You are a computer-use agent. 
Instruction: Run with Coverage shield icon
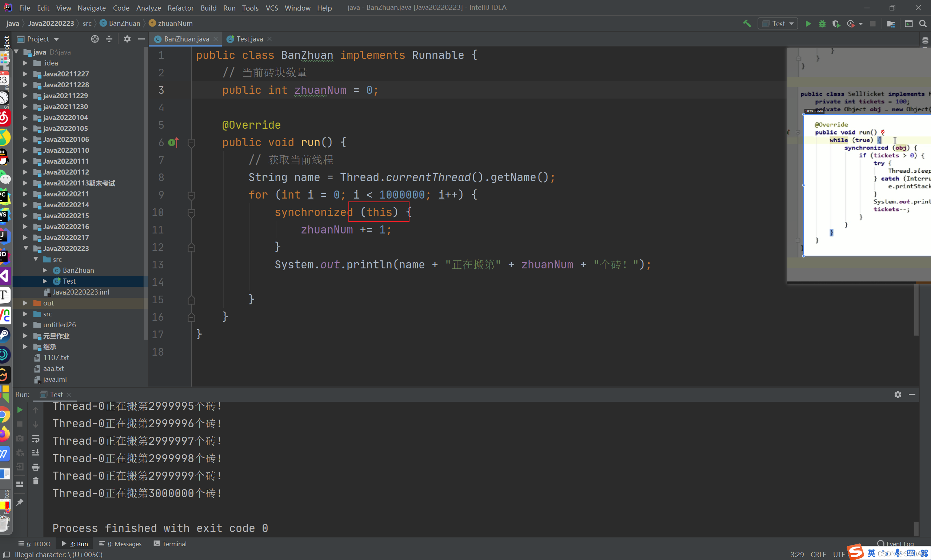pyautogui.click(x=836, y=23)
